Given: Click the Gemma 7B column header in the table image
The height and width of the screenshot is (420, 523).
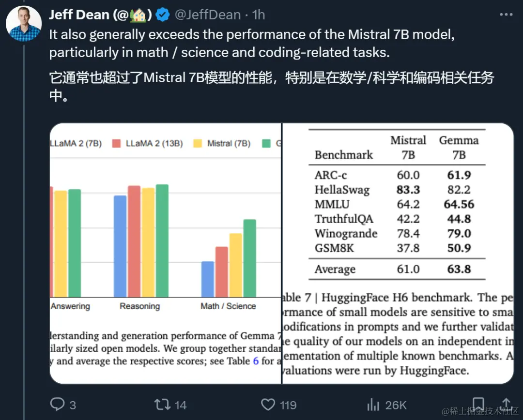Looking at the screenshot, I should coord(459,147).
